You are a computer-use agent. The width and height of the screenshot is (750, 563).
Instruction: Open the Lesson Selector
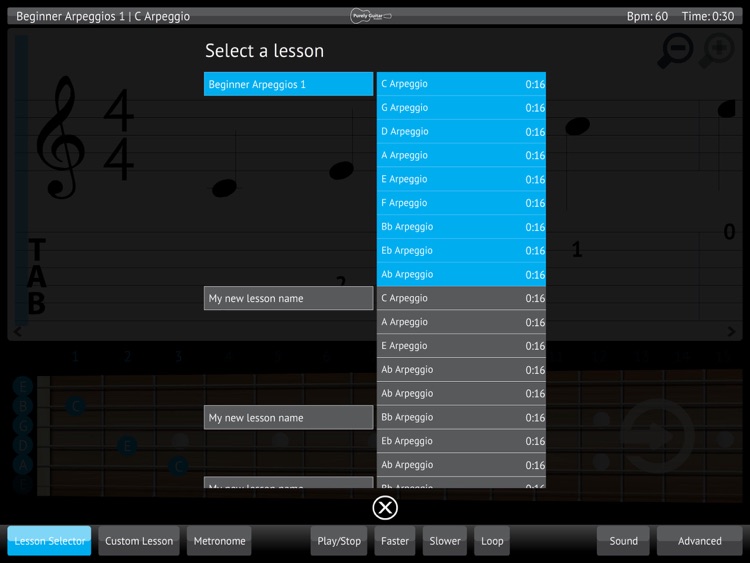point(49,541)
